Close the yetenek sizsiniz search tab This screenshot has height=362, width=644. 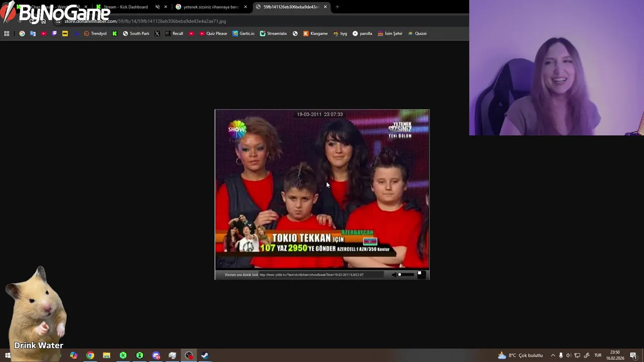[x=246, y=7]
